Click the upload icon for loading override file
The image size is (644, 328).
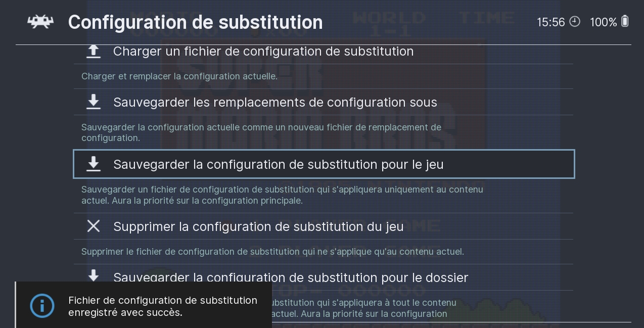94,51
